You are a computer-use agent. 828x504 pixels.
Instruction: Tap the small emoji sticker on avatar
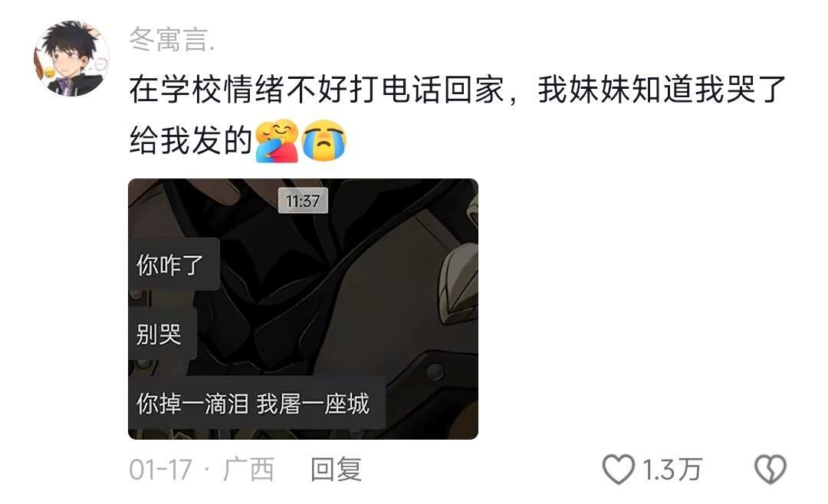(x=49, y=73)
